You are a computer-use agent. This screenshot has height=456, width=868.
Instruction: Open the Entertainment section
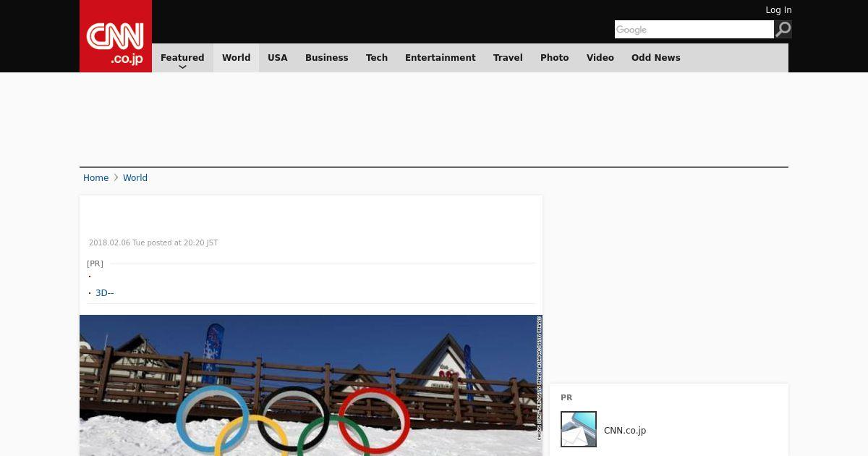pyautogui.click(x=441, y=58)
